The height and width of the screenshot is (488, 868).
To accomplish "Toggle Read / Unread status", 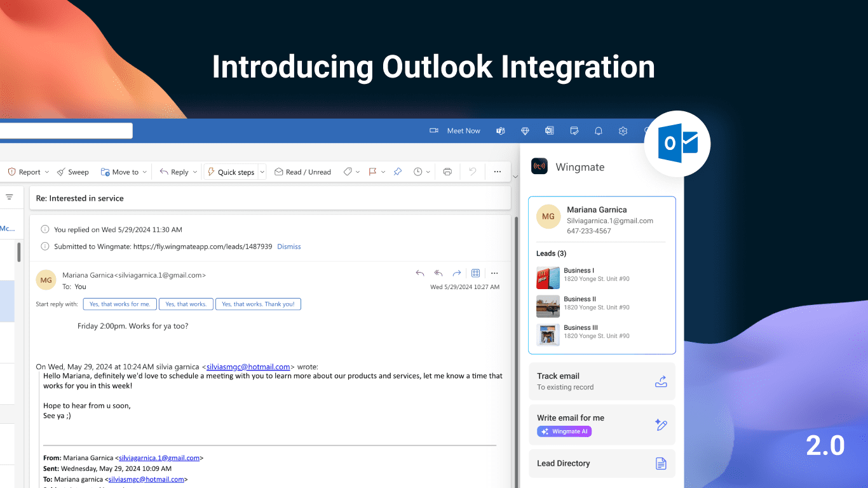I will tap(302, 172).
